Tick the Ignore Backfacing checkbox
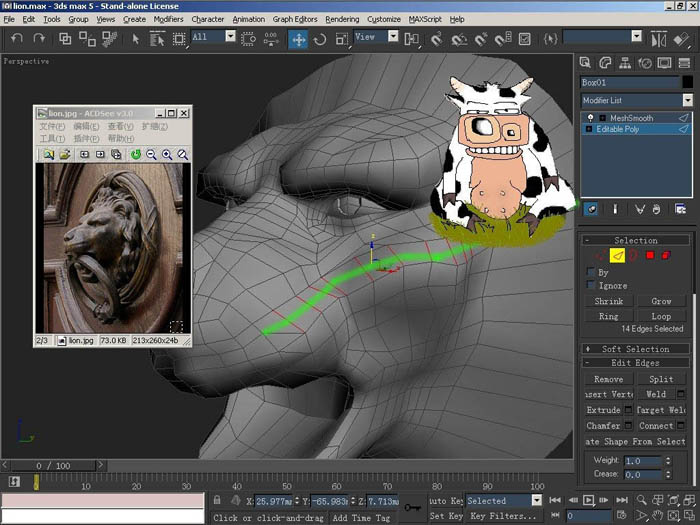 click(591, 285)
